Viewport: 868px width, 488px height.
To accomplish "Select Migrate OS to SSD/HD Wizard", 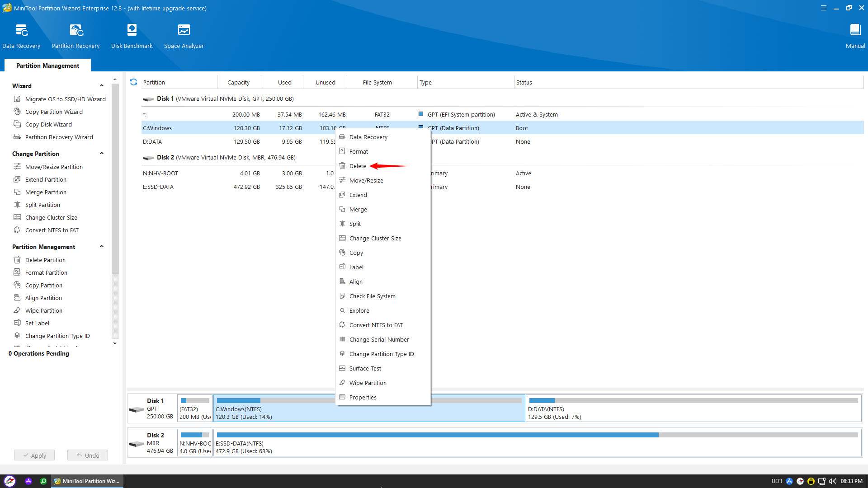I will tap(65, 99).
